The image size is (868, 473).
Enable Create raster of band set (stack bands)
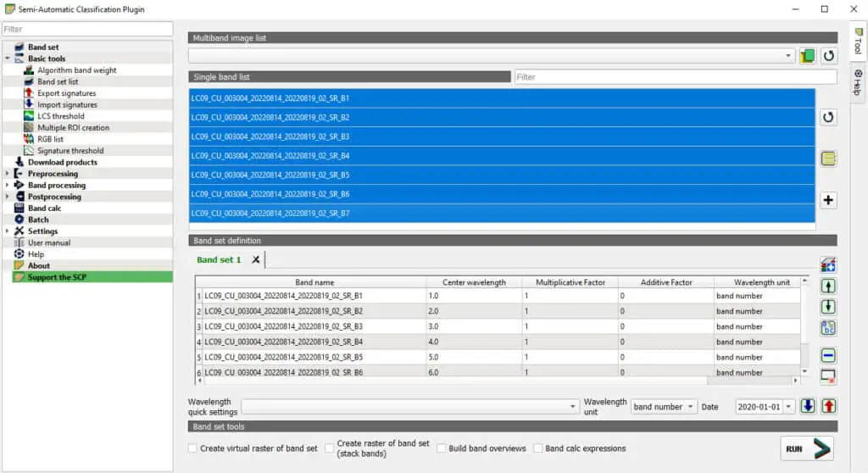[x=330, y=448]
